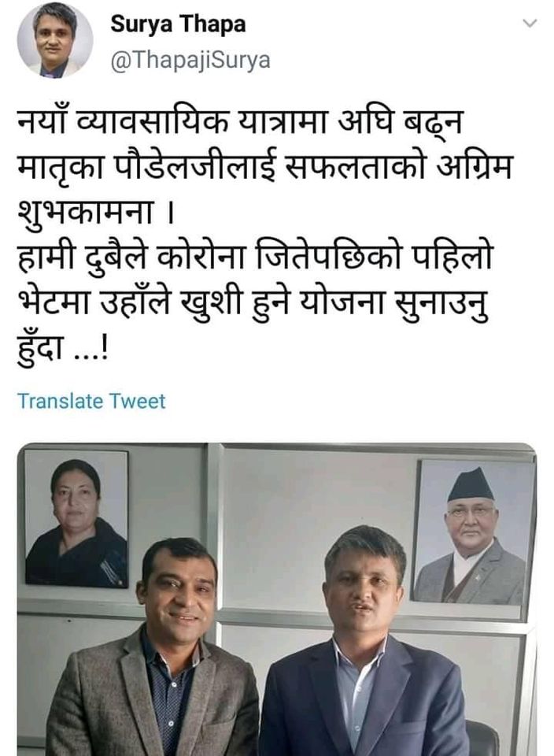554x756 pixels.
Task: Open the Surya Thapa display name
Action: pyautogui.click(x=179, y=24)
